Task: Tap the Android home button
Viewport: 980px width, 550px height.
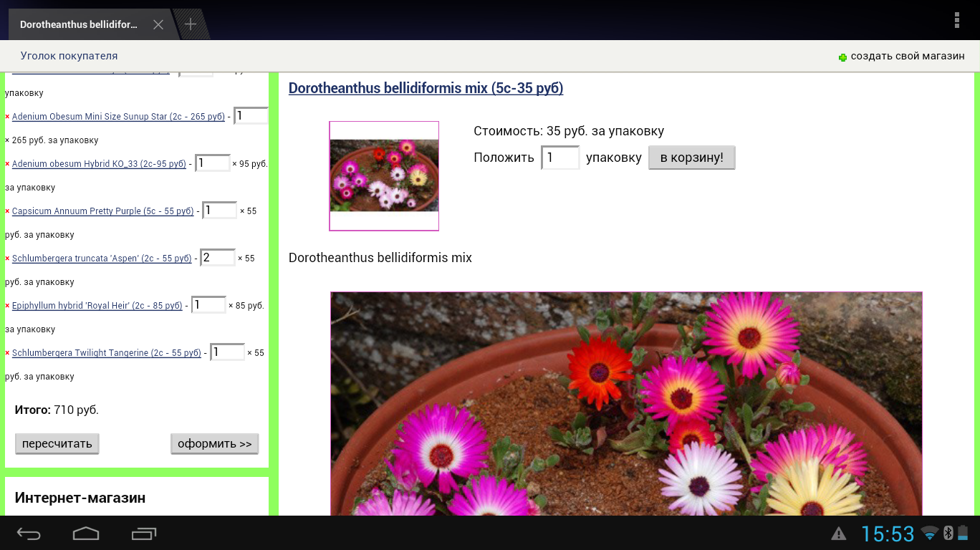Action: click(86, 534)
